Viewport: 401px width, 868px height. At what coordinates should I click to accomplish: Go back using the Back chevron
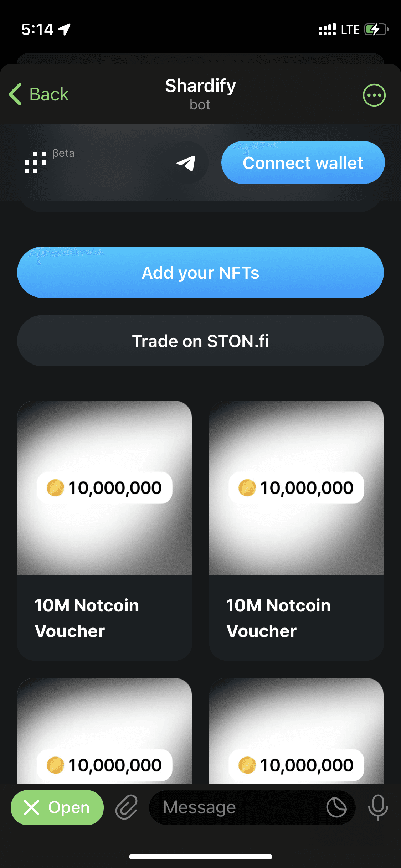[39, 94]
